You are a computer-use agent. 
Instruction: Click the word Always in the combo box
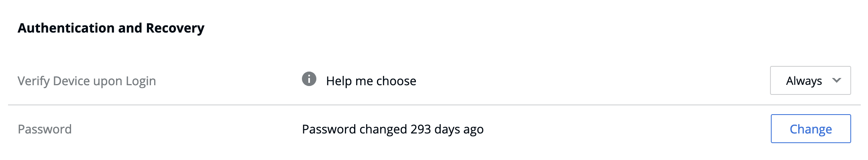pos(804,81)
